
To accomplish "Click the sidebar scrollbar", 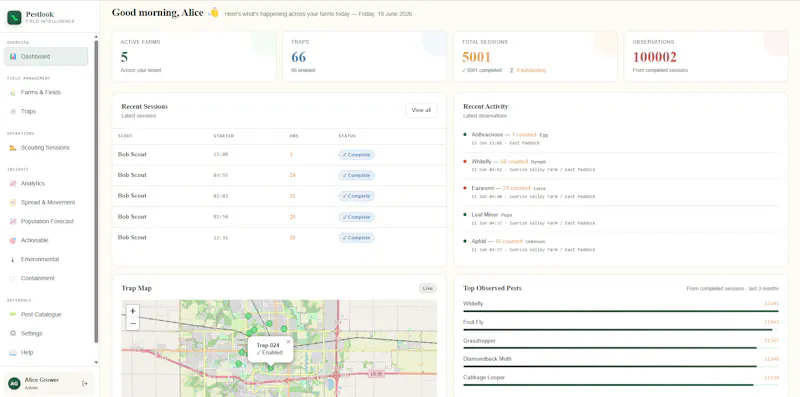I will (x=96, y=191).
